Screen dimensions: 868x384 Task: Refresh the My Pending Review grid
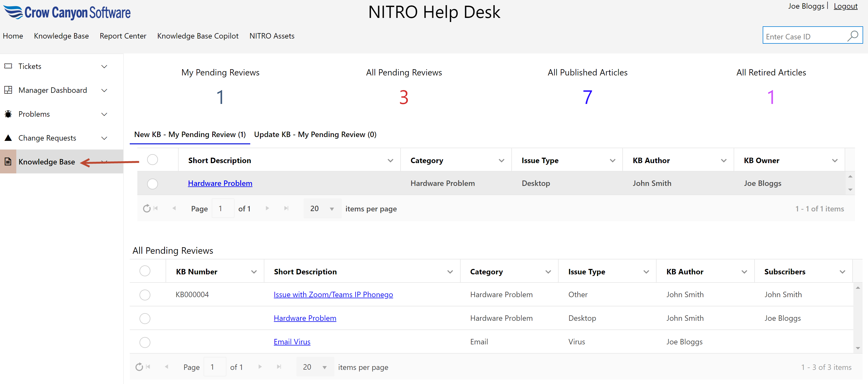click(x=147, y=208)
